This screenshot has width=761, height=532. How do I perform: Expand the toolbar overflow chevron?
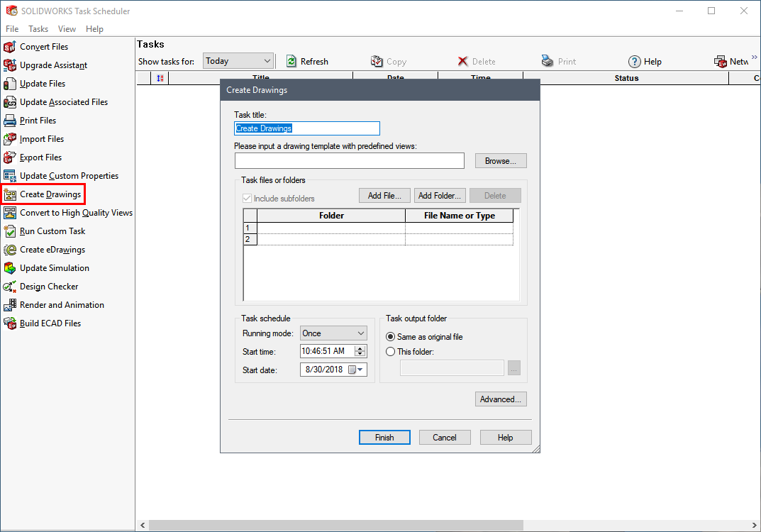click(x=754, y=57)
